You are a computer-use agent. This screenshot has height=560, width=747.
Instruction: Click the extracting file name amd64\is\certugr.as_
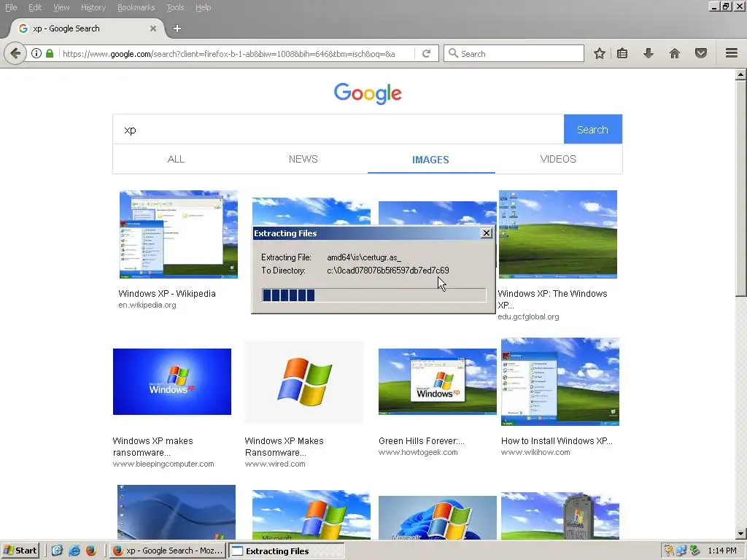point(364,257)
